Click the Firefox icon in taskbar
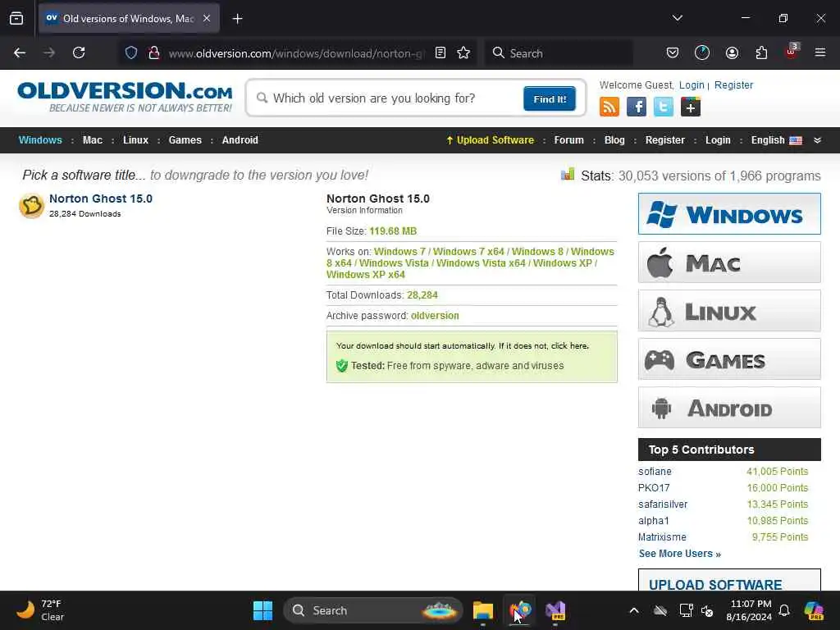The width and height of the screenshot is (840, 630). click(519, 610)
